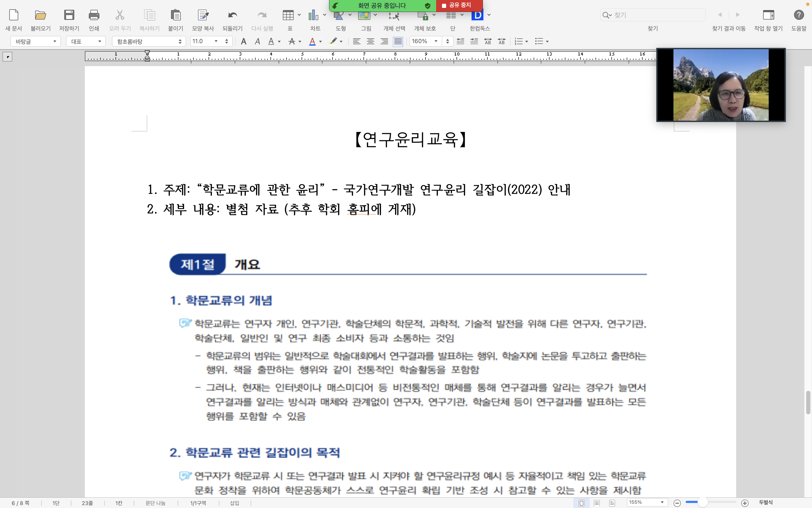Viewport: 812px width, 508px height.
Task: Click the red font color A swatch
Action: point(312,41)
